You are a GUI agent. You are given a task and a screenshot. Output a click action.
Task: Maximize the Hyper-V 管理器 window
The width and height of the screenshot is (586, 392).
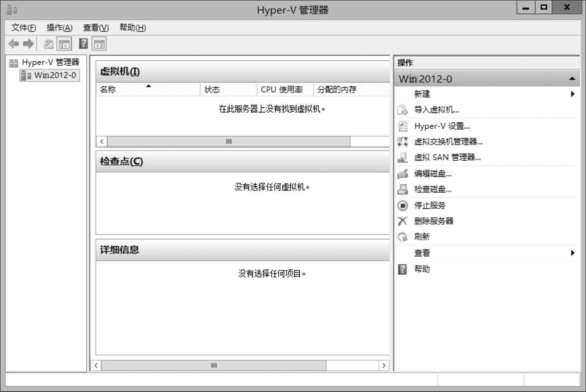pyautogui.click(x=544, y=7)
